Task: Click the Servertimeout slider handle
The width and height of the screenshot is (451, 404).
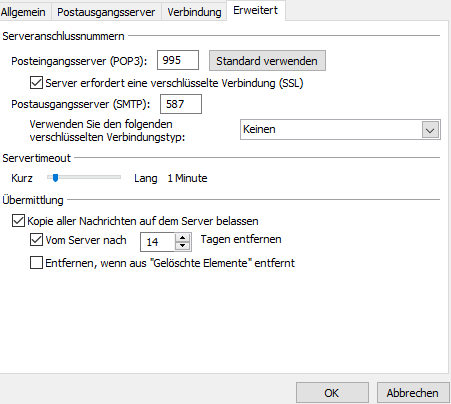Action: click(x=55, y=178)
